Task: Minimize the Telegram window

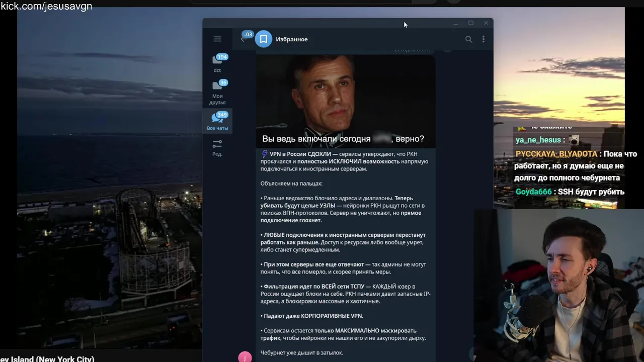Action: tap(456, 23)
